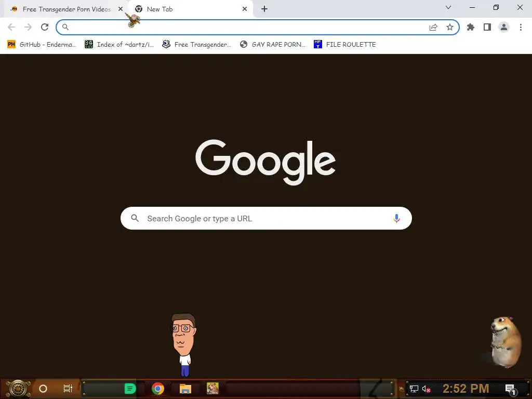Click the forward navigation arrow
532x399 pixels.
coord(28,27)
